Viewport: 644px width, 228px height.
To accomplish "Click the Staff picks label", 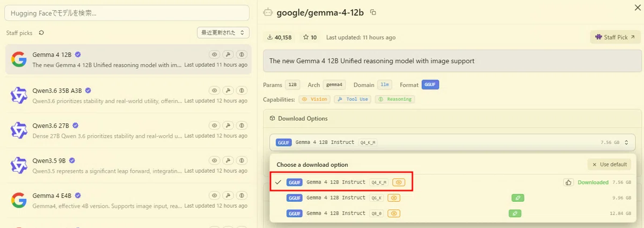I will 19,33.
